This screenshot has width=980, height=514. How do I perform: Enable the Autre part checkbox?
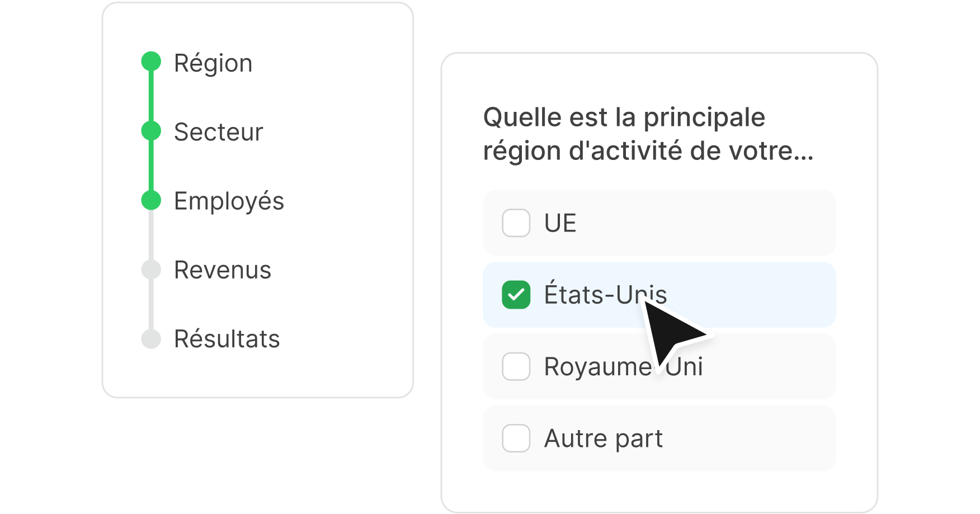click(x=516, y=438)
